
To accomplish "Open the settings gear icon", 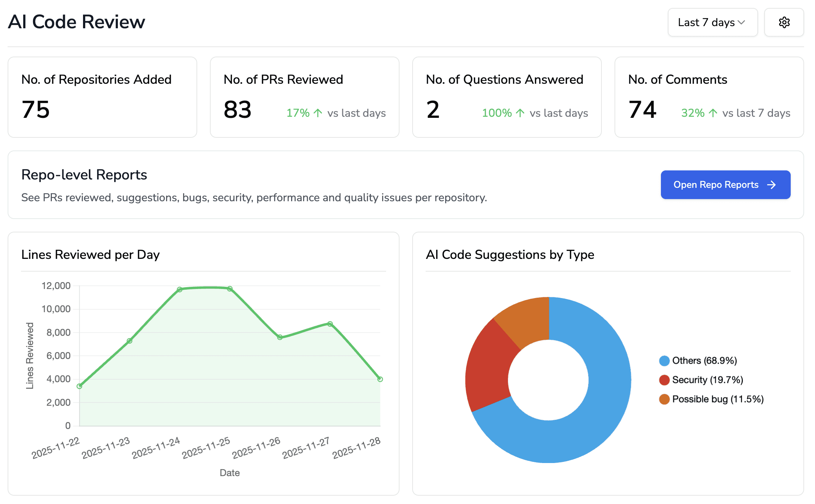I will tap(784, 22).
